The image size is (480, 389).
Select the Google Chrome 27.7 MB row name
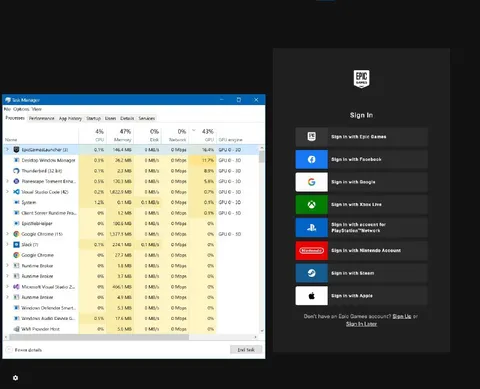point(37,255)
